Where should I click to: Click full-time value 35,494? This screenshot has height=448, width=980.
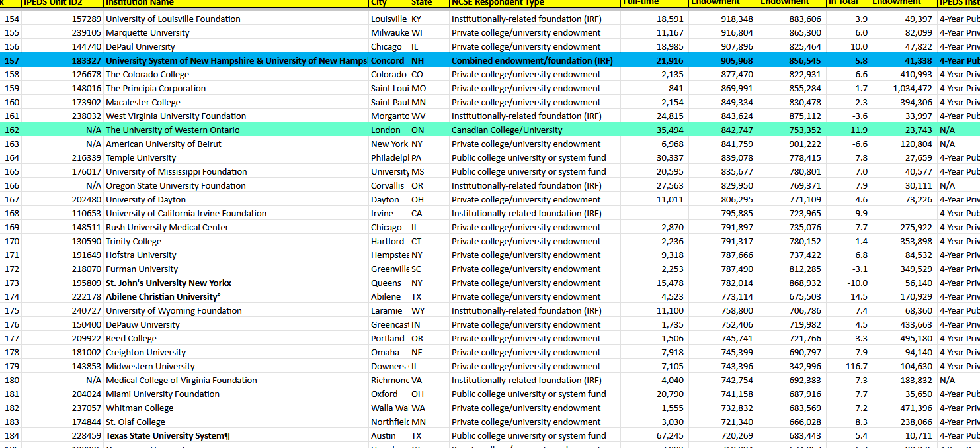654,130
